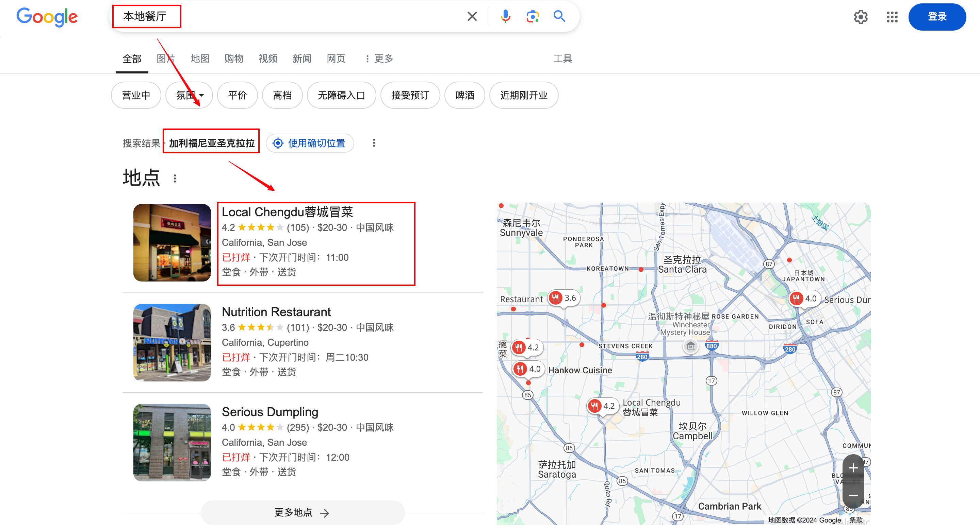Image resolution: width=980 pixels, height=529 pixels.
Task: Zoom out the map with minus button
Action: 853,495
